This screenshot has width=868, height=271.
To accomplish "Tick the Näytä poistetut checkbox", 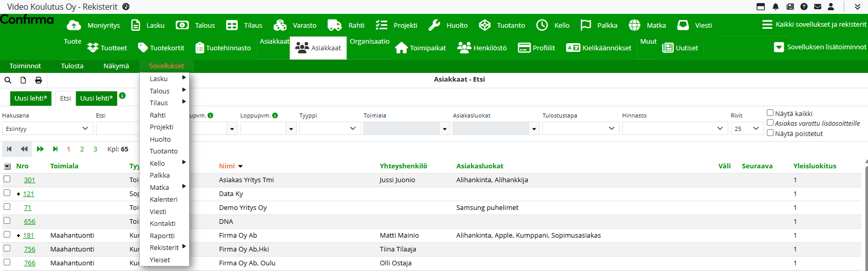I will 770,133.
